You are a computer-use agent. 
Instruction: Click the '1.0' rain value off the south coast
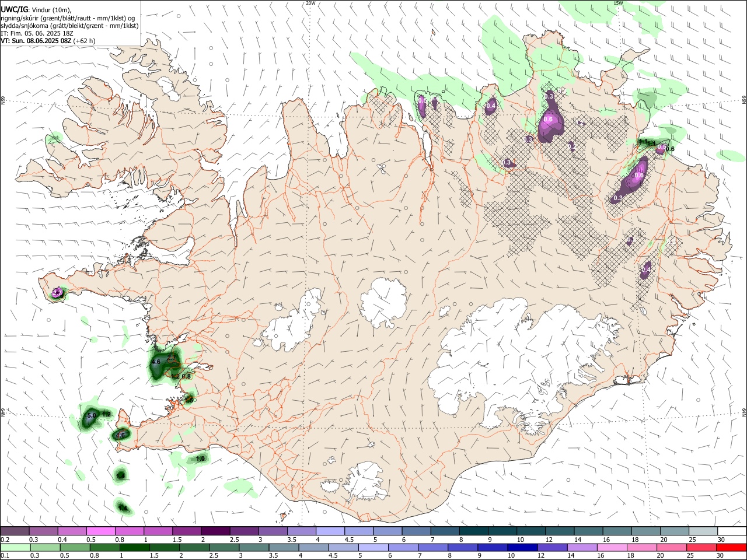[200, 459]
